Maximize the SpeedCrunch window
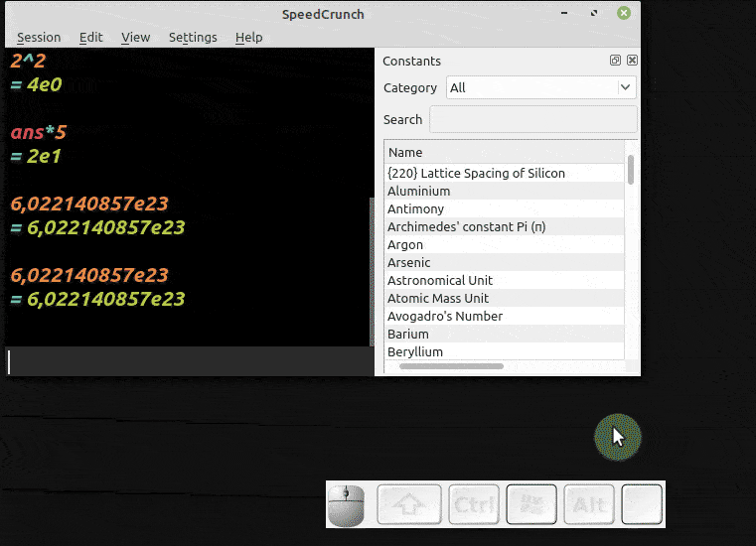The image size is (756, 546). click(594, 13)
